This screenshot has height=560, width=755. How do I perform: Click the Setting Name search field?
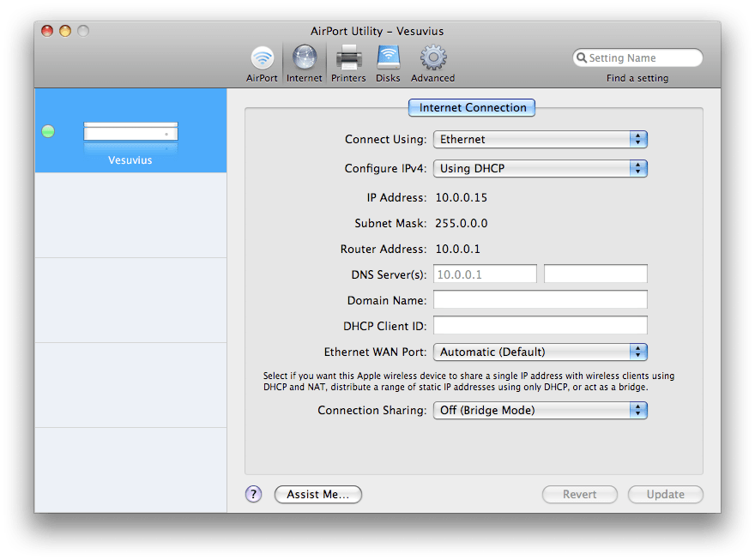point(637,57)
